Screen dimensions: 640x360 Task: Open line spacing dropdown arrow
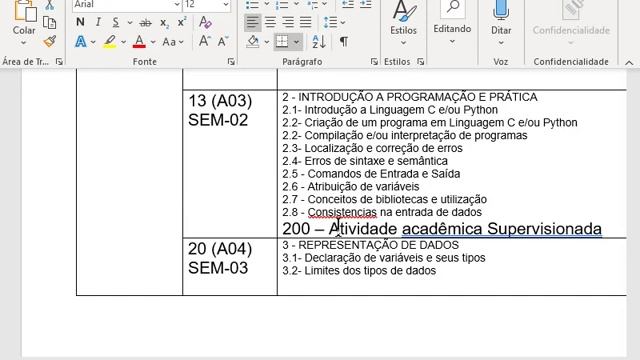click(343, 22)
